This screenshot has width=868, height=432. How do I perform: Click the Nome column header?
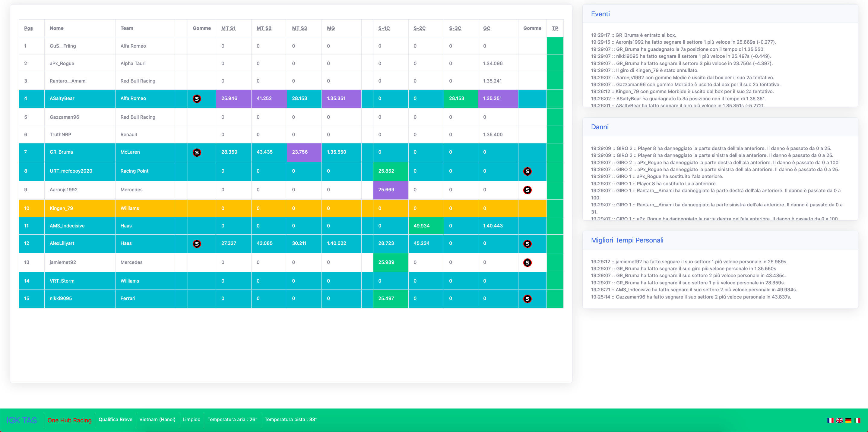(x=57, y=28)
